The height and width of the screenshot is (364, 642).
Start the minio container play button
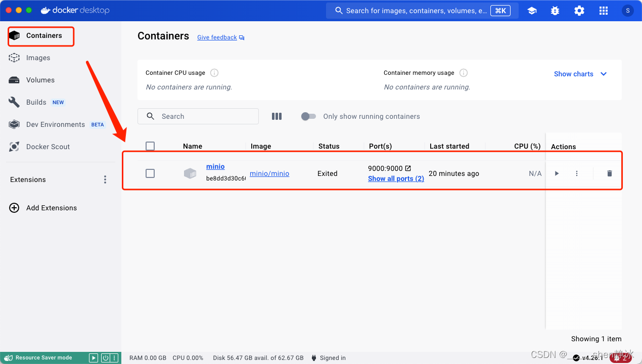click(557, 173)
